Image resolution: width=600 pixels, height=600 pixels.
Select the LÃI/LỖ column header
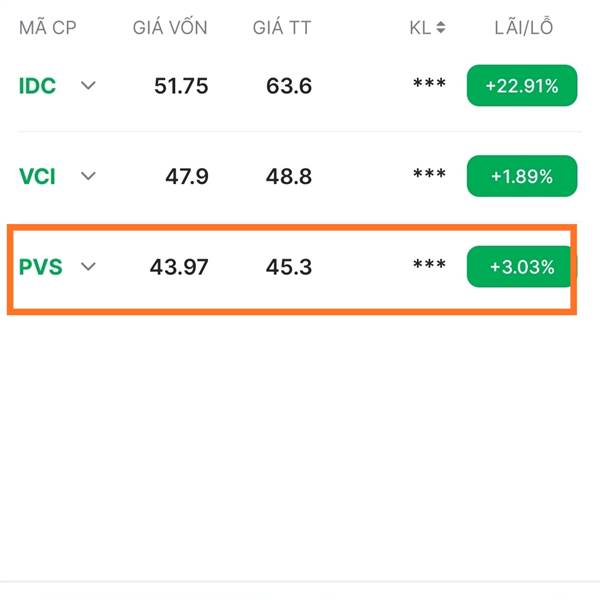(x=524, y=27)
